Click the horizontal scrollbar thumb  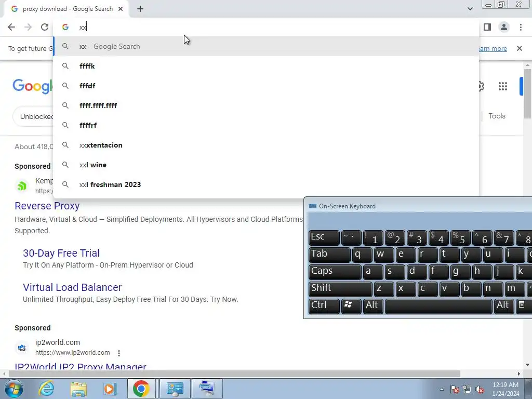[x=234, y=374]
